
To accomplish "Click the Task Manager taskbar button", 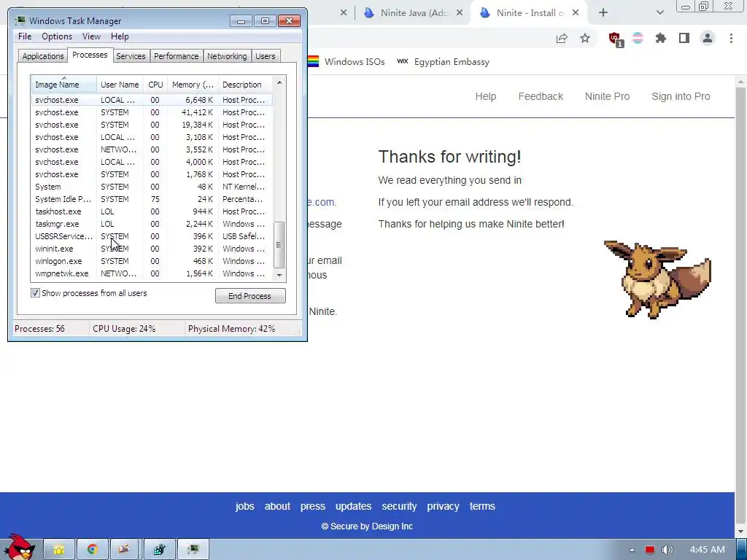I will click(193, 550).
